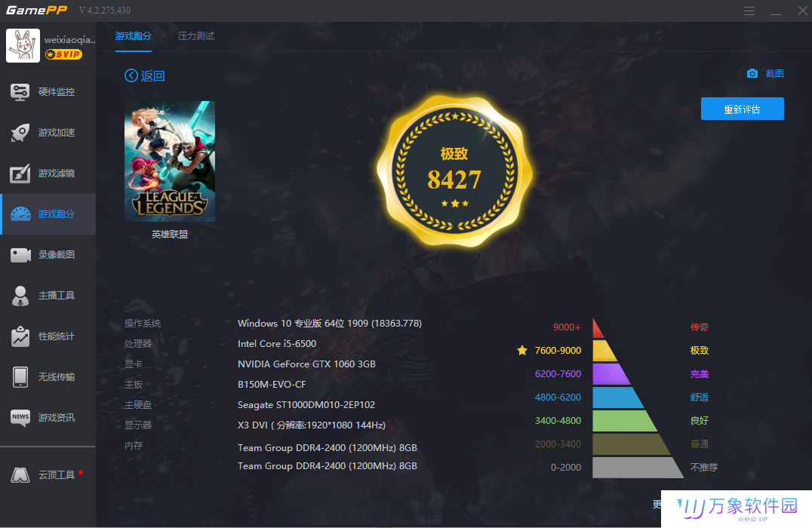The height and width of the screenshot is (528, 812).
Task: Click the 9000+ score range
Action: [x=567, y=327]
